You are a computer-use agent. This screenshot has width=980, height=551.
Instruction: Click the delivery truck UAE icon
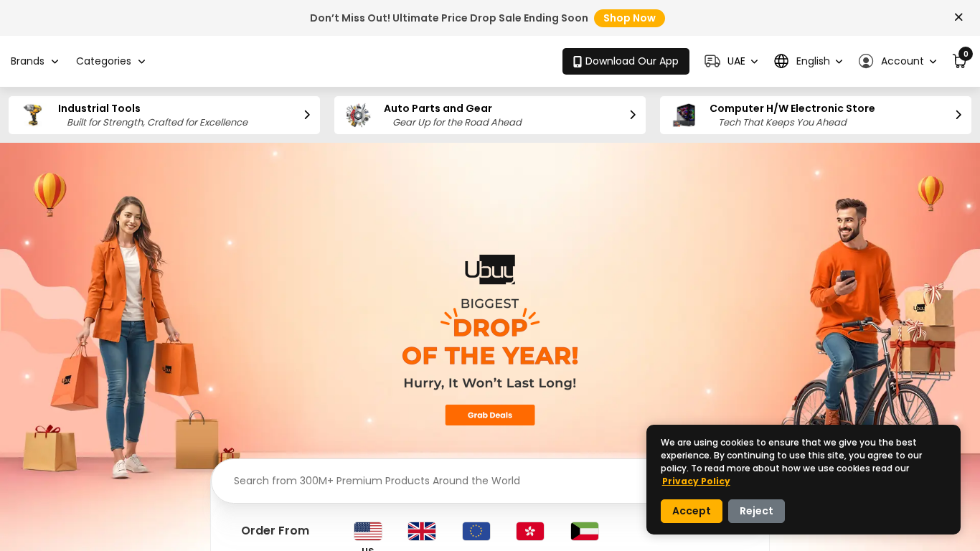(x=712, y=61)
